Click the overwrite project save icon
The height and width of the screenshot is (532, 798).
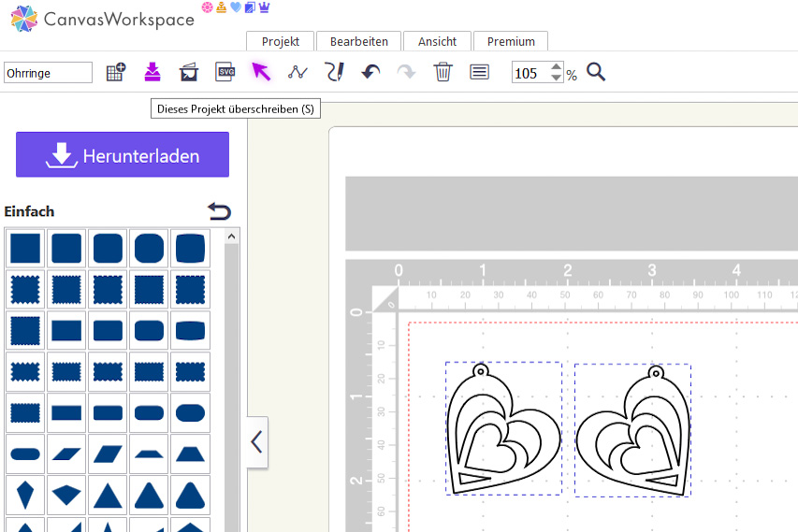[152, 72]
